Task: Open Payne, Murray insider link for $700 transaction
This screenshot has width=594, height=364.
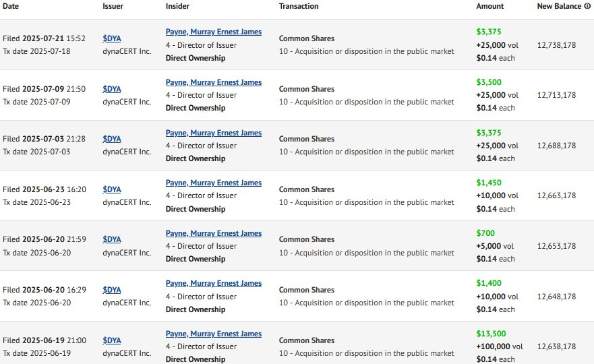Action: (x=214, y=233)
